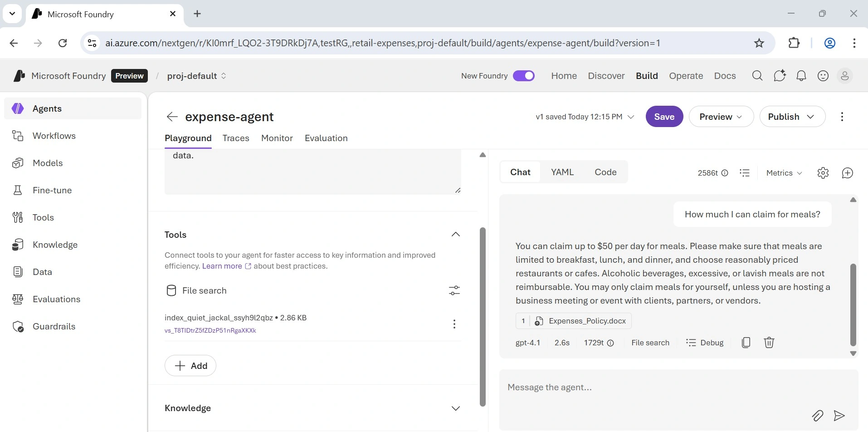Screen dimensions: 868x432
Task: Open the Publish dropdown button
Action: pyautogui.click(x=792, y=117)
